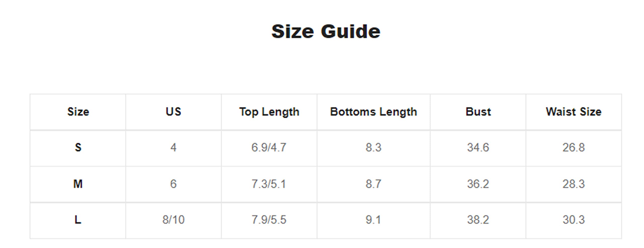The width and height of the screenshot is (644, 248).
Task: Click the Size Guide heading
Action: click(x=326, y=32)
